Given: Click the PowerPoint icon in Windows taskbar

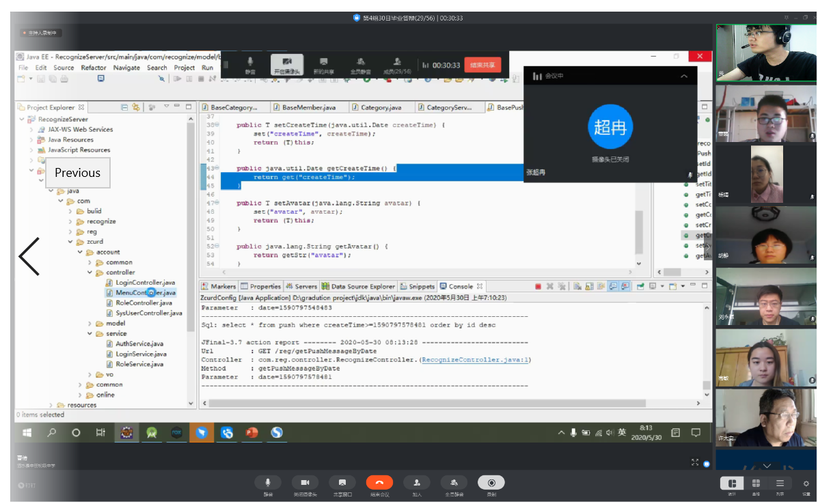Looking at the screenshot, I should (x=251, y=432).
